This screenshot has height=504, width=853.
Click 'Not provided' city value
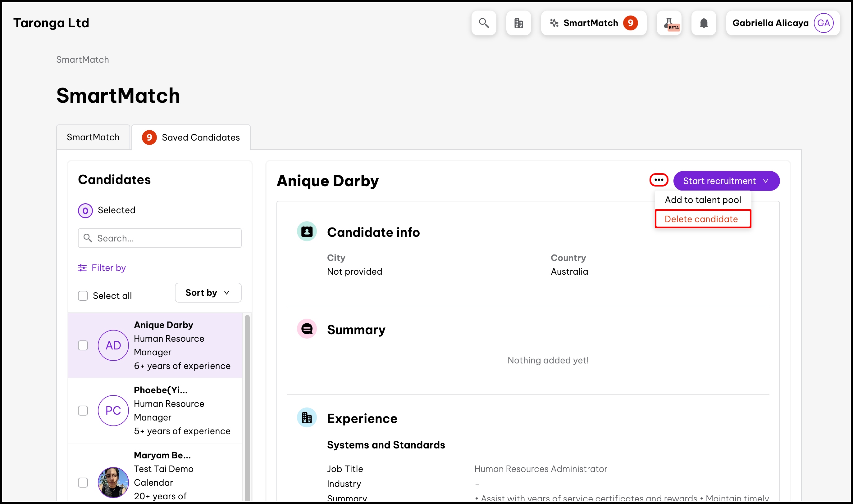(x=354, y=272)
